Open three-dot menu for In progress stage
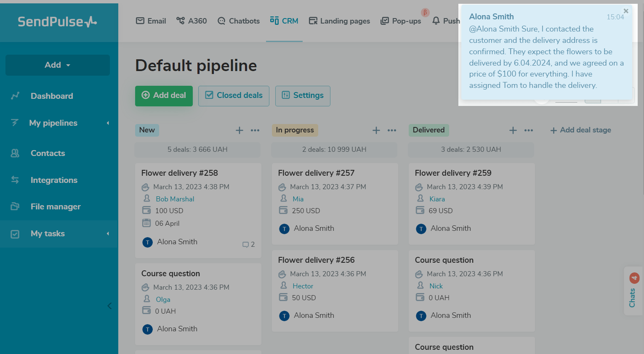Viewport: 644px width, 354px height. (392, 130)
